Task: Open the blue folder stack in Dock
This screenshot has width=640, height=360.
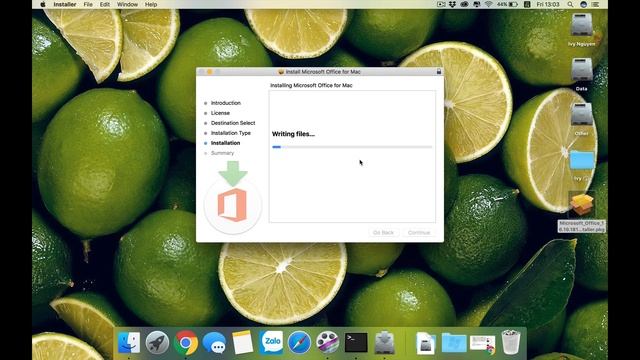Action: tap(454, 343)
